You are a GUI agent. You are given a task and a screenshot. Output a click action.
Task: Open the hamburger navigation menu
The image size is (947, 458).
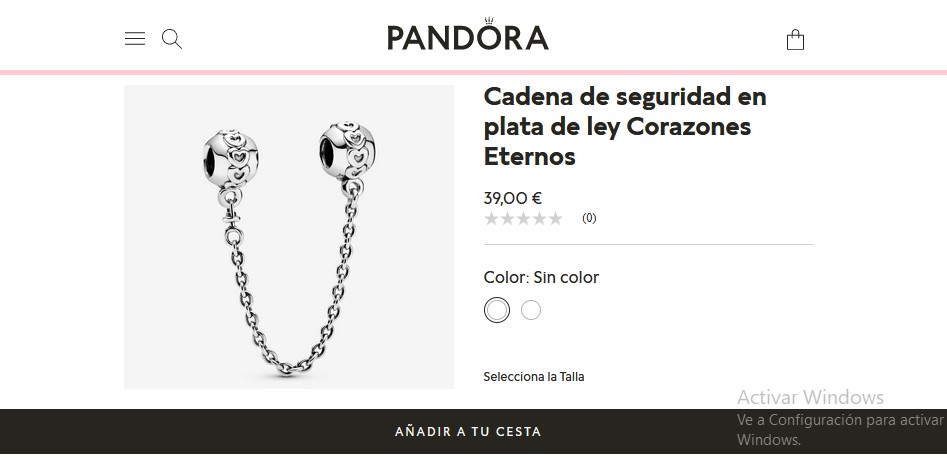tap(135, 39)
